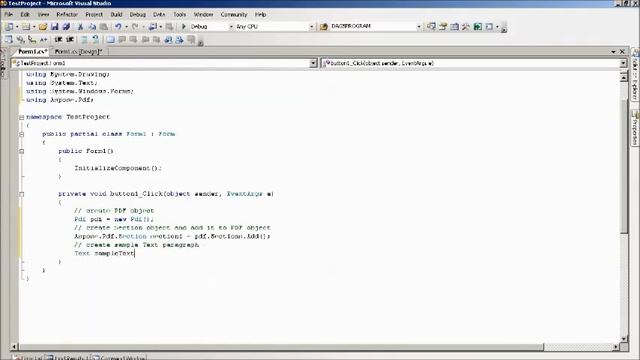The width and height of the screenshot is (640, 360).
Task: Click the Save All icon
Action: pyautogui.click(x=66, y=27)
